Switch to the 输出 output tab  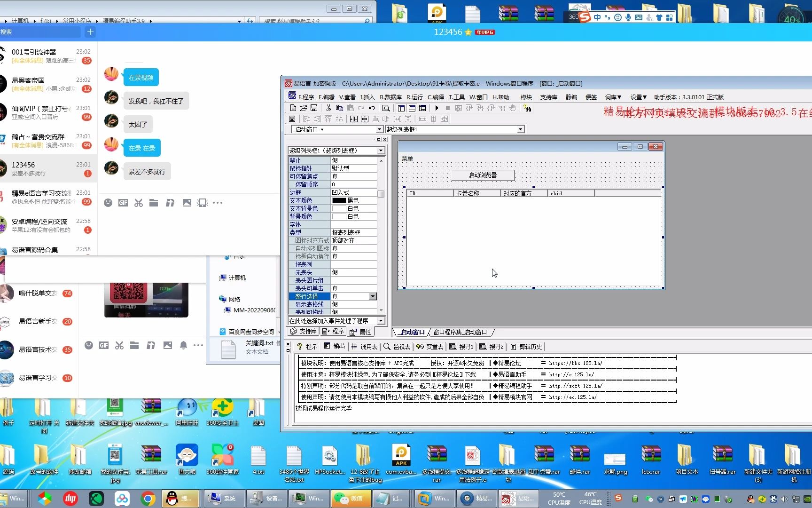tap(335, 347)
